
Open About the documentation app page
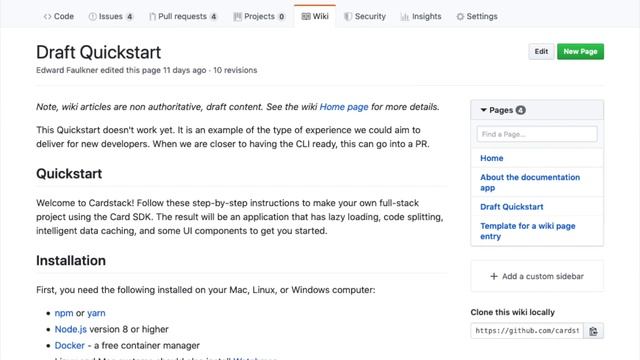click(x=530, y=182)
